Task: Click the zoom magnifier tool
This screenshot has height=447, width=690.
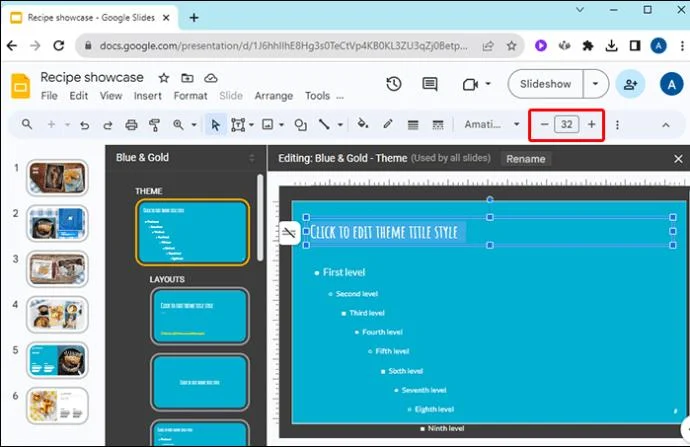Action: pyautogui.click(x=178, y=125)
